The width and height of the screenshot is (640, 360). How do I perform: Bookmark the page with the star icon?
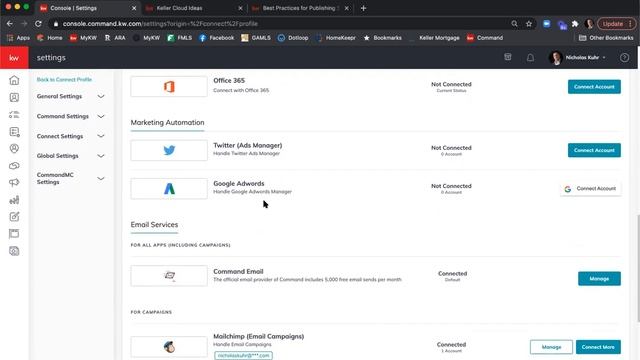[529, 24]
